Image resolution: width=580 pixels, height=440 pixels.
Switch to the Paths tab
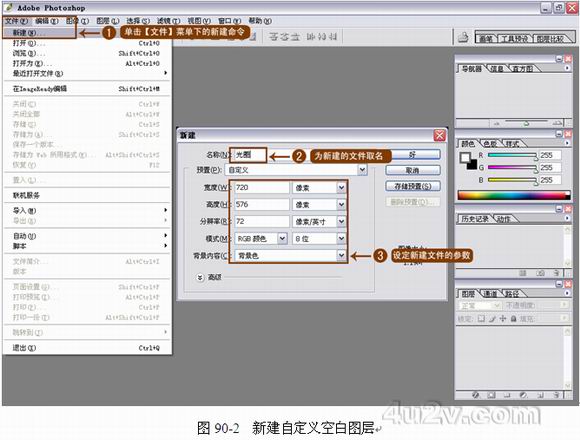[512, 294]
